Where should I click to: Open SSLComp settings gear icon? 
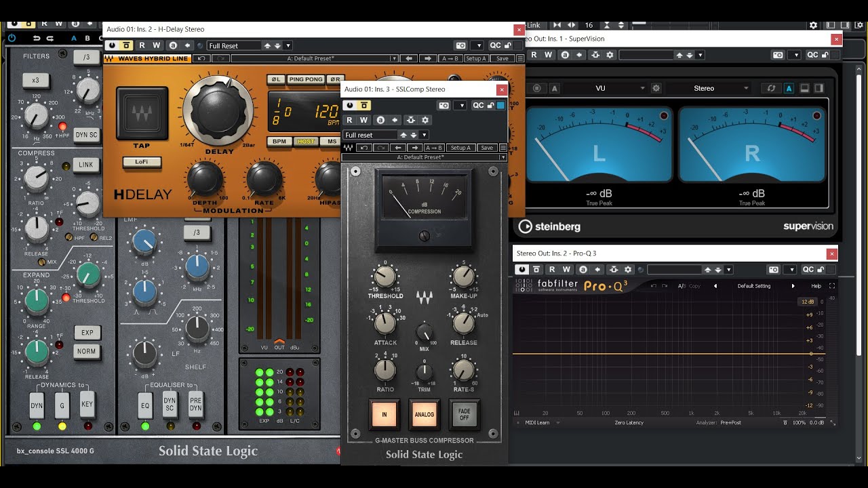point(425,120)
